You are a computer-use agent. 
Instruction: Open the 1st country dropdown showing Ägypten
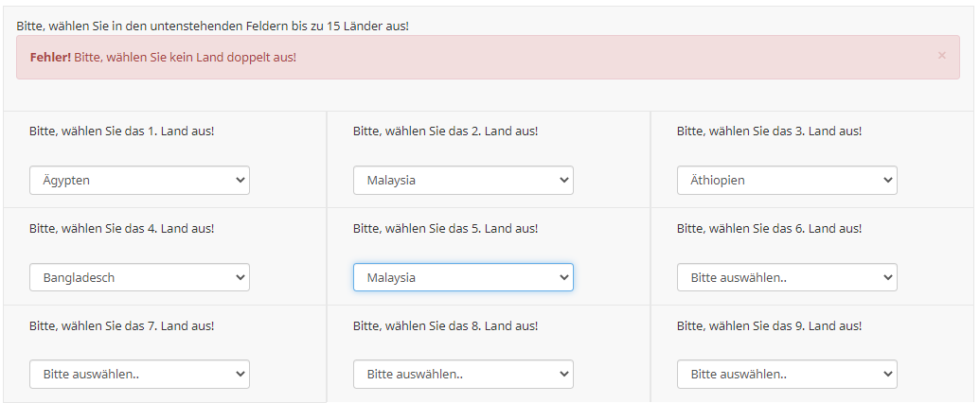point(139,181)
